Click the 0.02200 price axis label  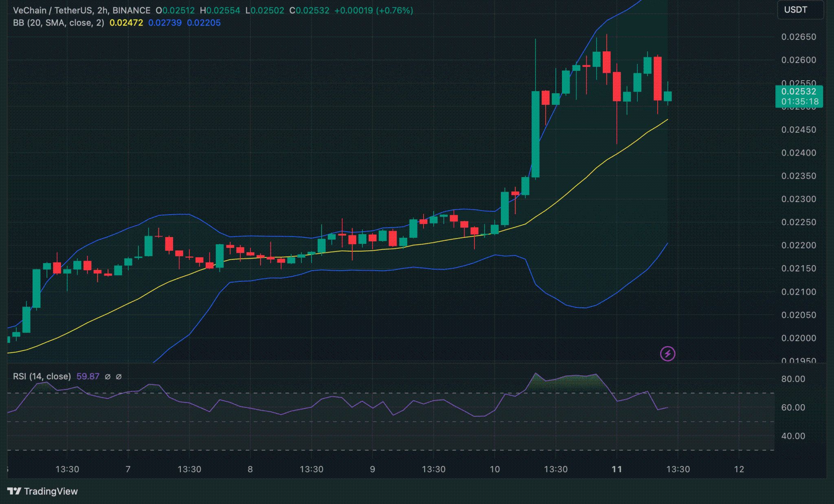(799, 245)
